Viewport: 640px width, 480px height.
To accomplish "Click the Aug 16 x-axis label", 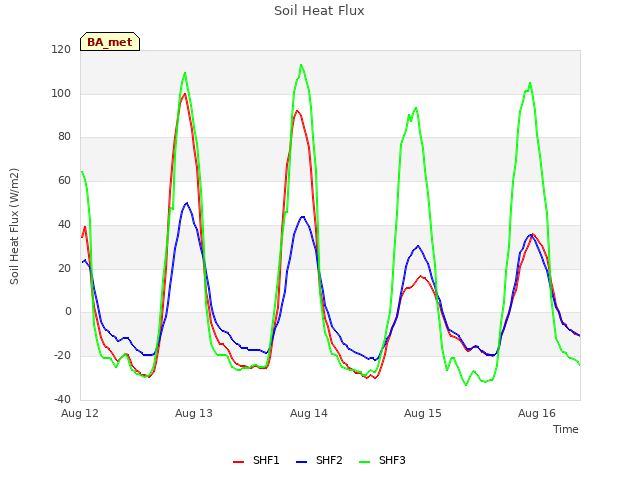I will pos(537,413).
